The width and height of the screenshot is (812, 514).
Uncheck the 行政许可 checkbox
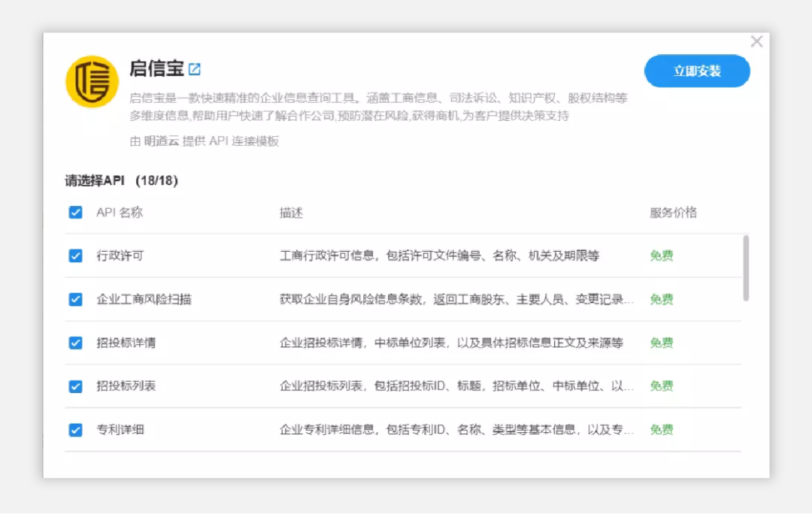pos(75,255)
